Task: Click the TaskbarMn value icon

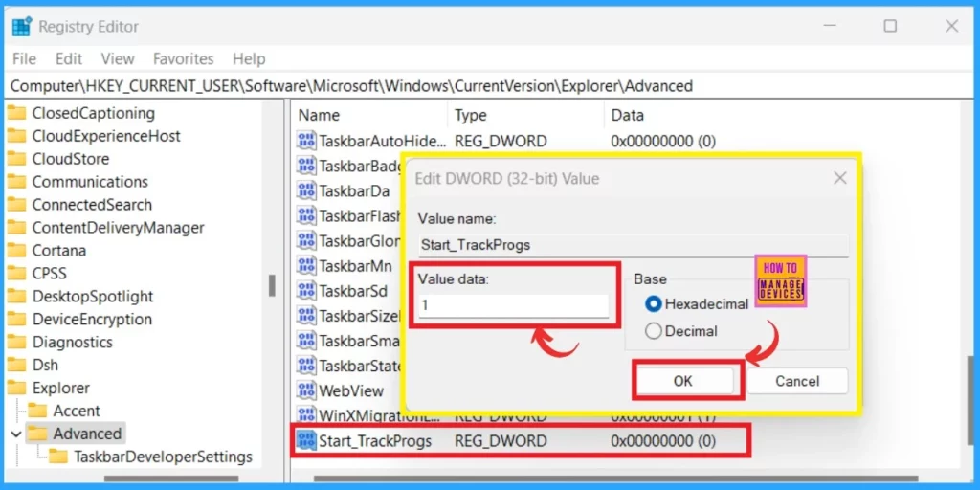Action: pyautogui.click(x=306, y=266)
